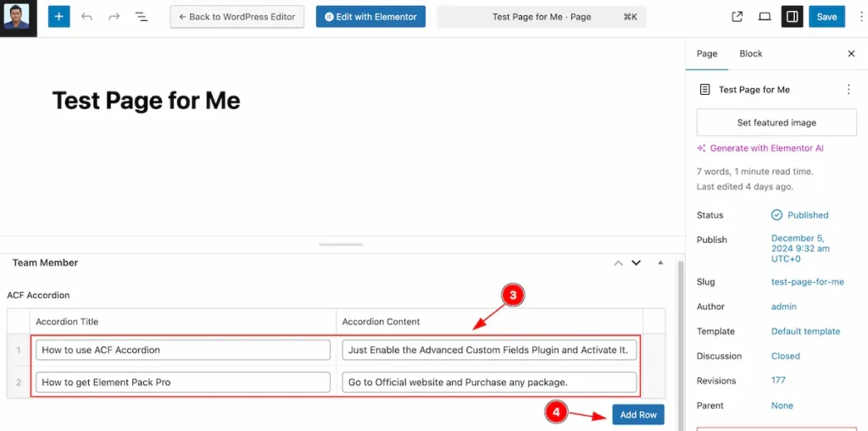Viewport: 868px width, 431px height.
Task: Toggle the settings sidebar panel icon
Action: tap(793, 17)
